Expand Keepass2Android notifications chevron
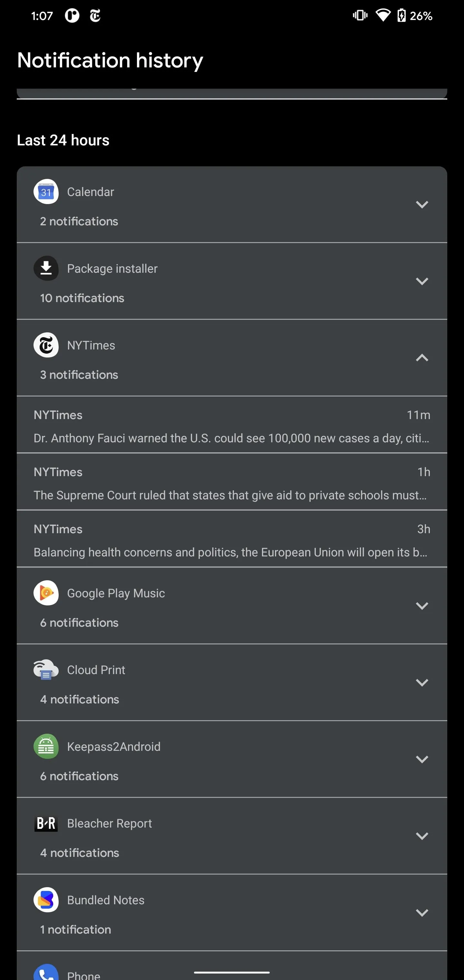464x980 pixels. [x=422, y=759]
